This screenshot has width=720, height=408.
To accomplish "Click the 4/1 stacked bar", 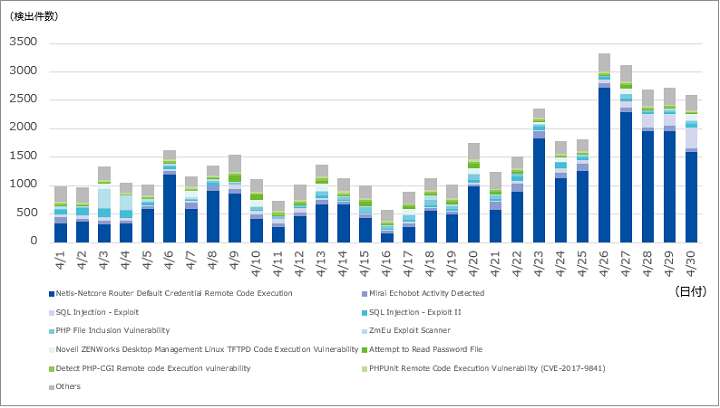I will click(61, 214).
